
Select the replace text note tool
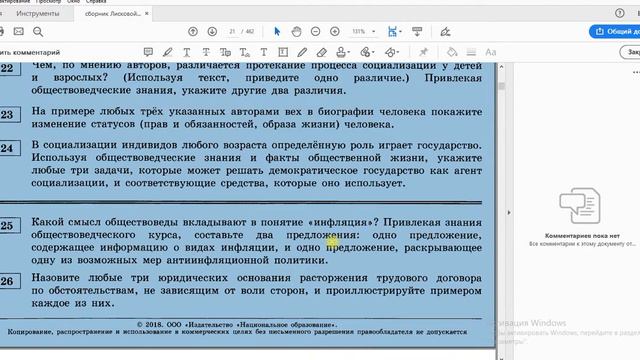coord(225,52)
